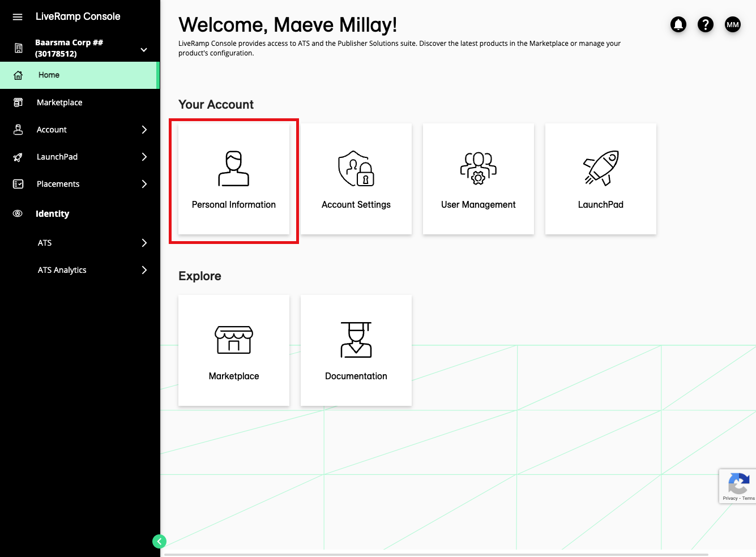Expand the Baarsma Corp account dropdown

(144, 50)
